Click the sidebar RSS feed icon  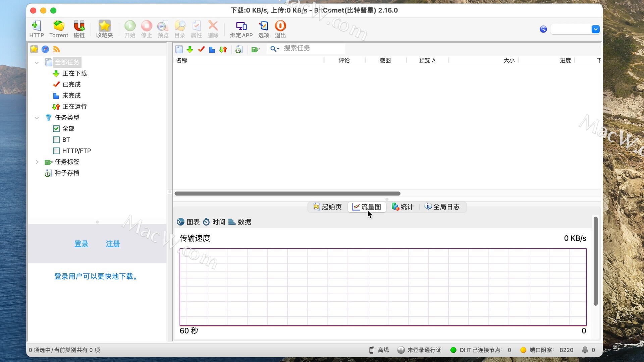(56, 49)
